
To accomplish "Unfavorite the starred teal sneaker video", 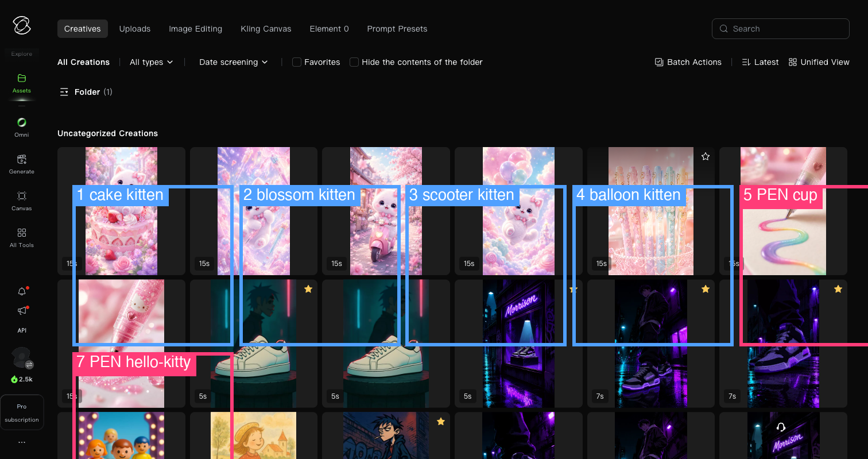I will tap(308, 289).
